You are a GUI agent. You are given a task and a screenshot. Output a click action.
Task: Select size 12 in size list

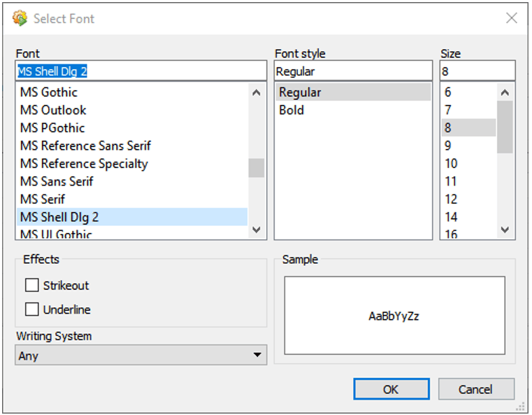pyautogui.click(x=469, y=199)
